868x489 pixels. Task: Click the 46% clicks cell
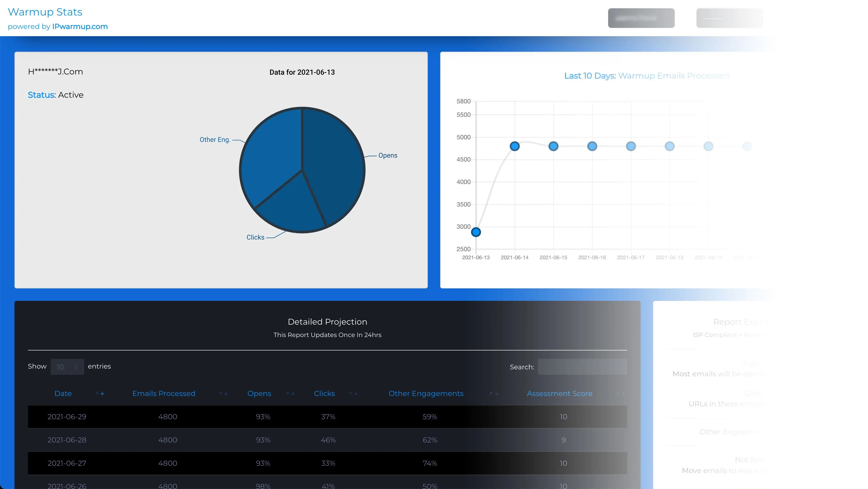(x=328, y=440)
